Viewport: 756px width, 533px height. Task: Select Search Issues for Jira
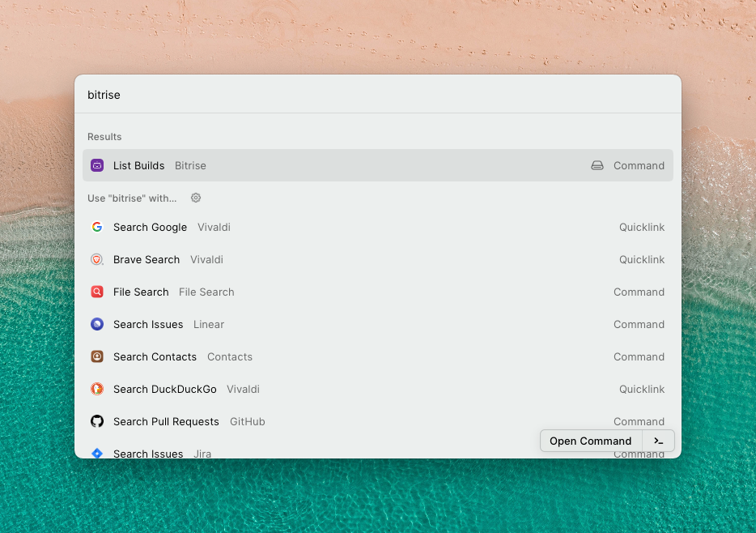coord(377,451)
